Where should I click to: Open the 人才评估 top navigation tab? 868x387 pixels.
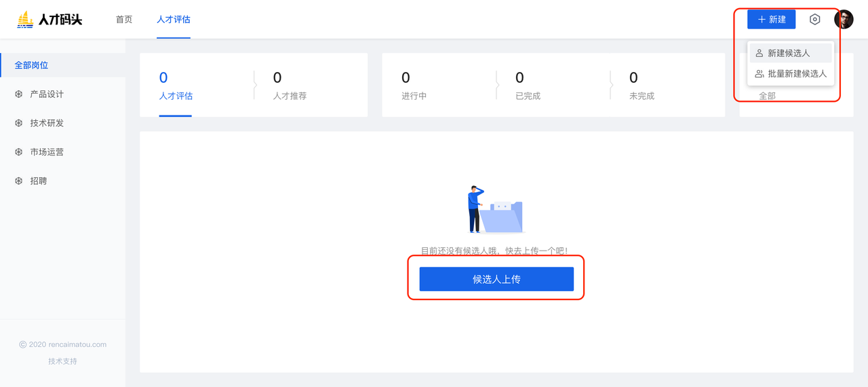click(174, 20)
